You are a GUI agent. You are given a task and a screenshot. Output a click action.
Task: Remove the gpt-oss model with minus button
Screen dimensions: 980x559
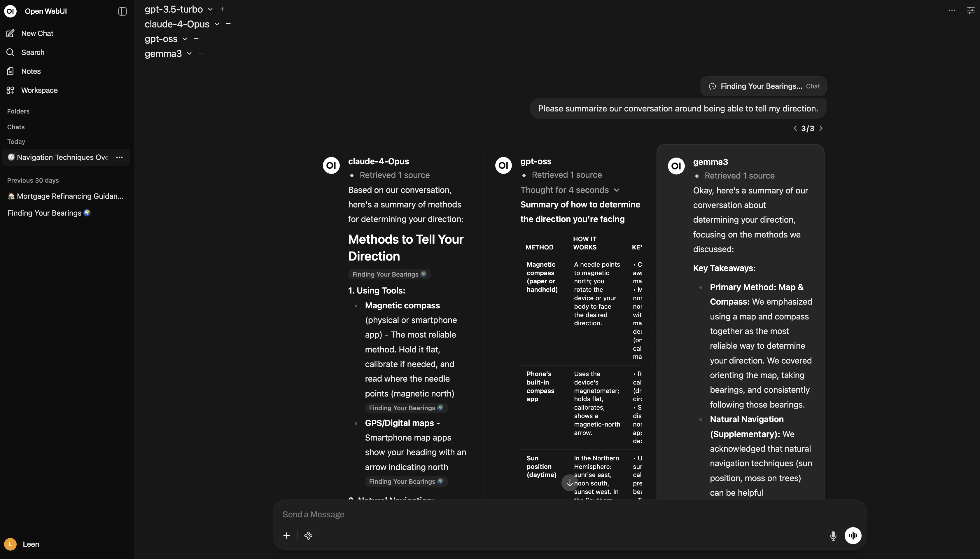[196, 39]
